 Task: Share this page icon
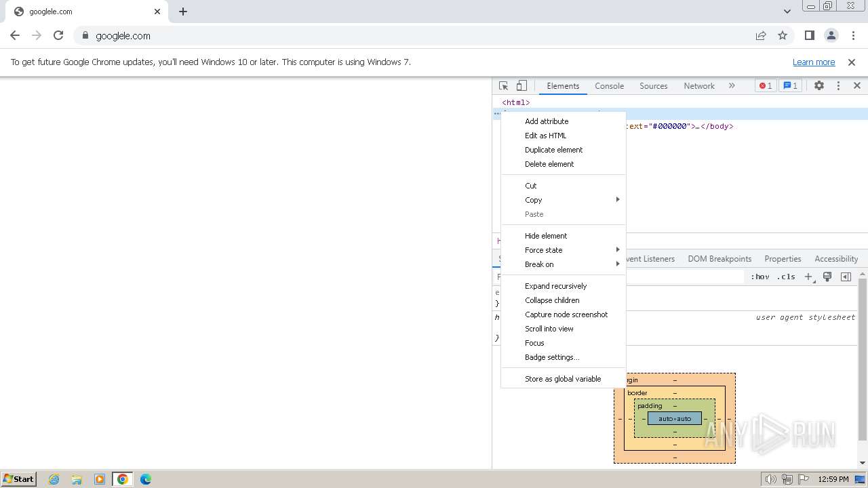click(x=761, y=36)
